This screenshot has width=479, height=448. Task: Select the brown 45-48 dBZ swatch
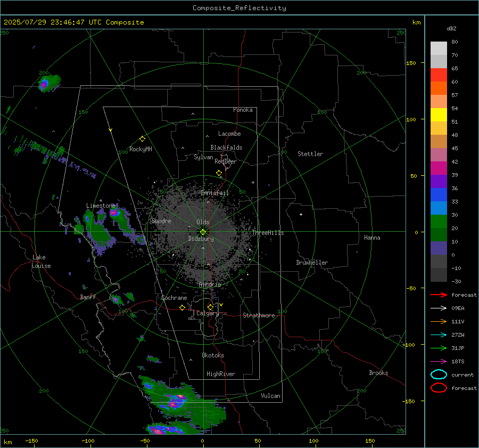[439, 142]
